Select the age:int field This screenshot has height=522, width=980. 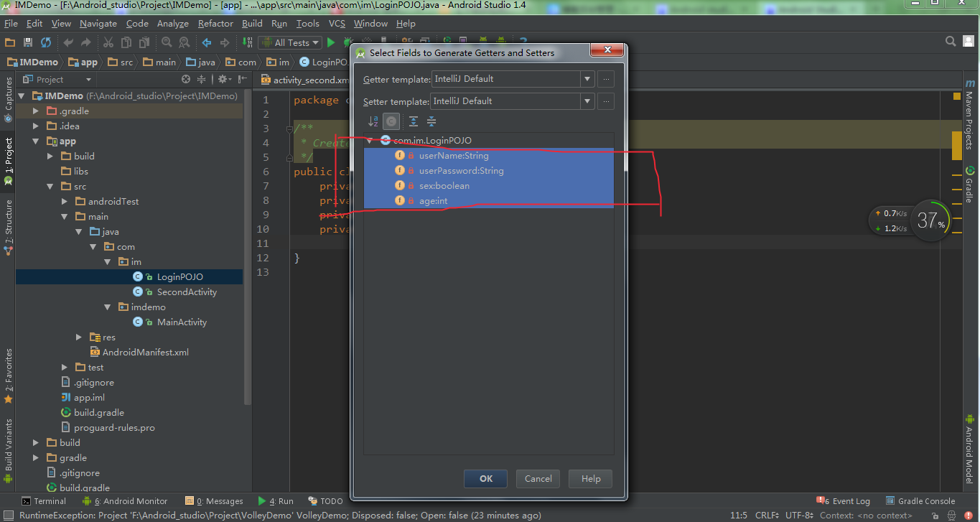(489, 201)
